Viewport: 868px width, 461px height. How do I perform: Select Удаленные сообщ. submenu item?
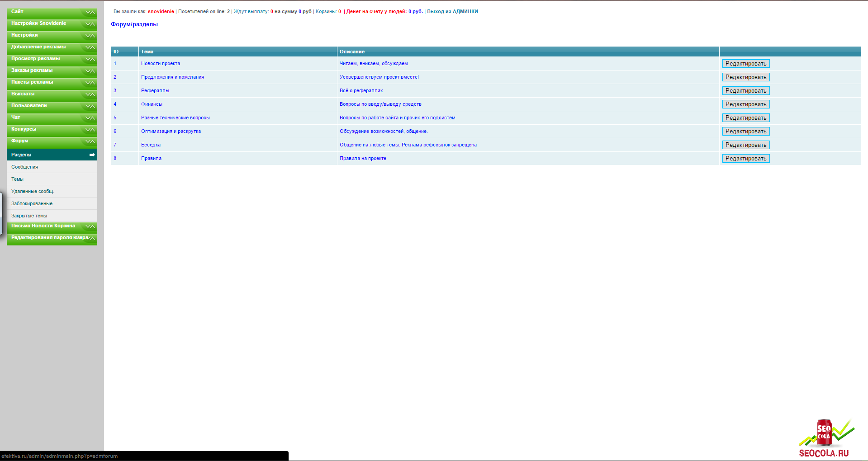coord(33,192)
